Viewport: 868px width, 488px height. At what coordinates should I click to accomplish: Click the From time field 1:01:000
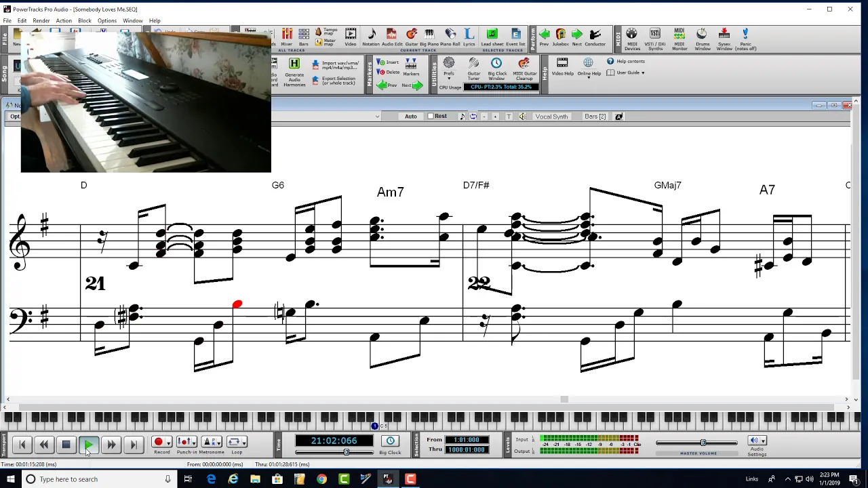click(x=466, y=440)
